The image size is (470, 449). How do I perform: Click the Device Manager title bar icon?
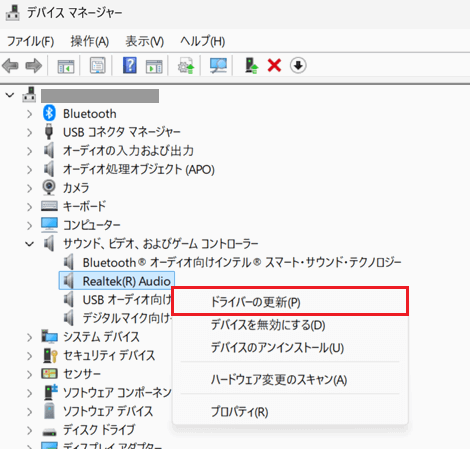click(x=13, y=13)
